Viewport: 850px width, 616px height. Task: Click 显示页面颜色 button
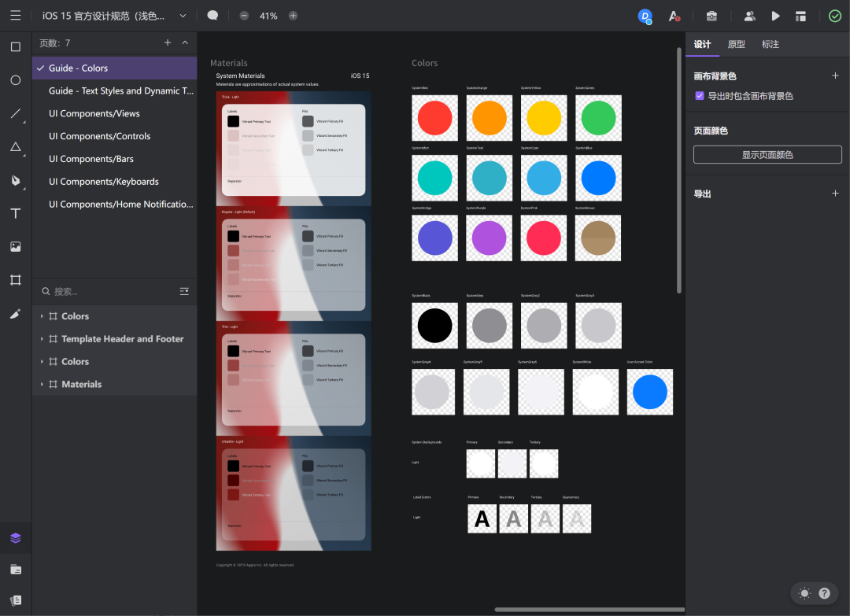767,155
